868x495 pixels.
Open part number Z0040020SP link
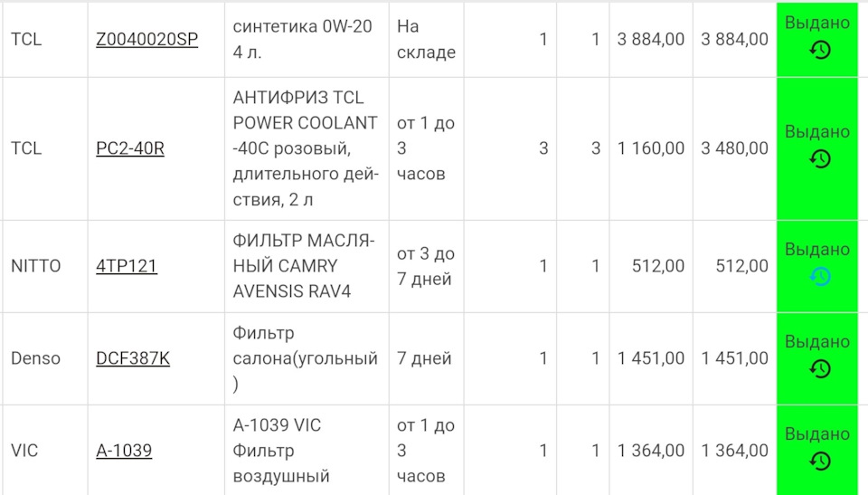coord(146,39)
